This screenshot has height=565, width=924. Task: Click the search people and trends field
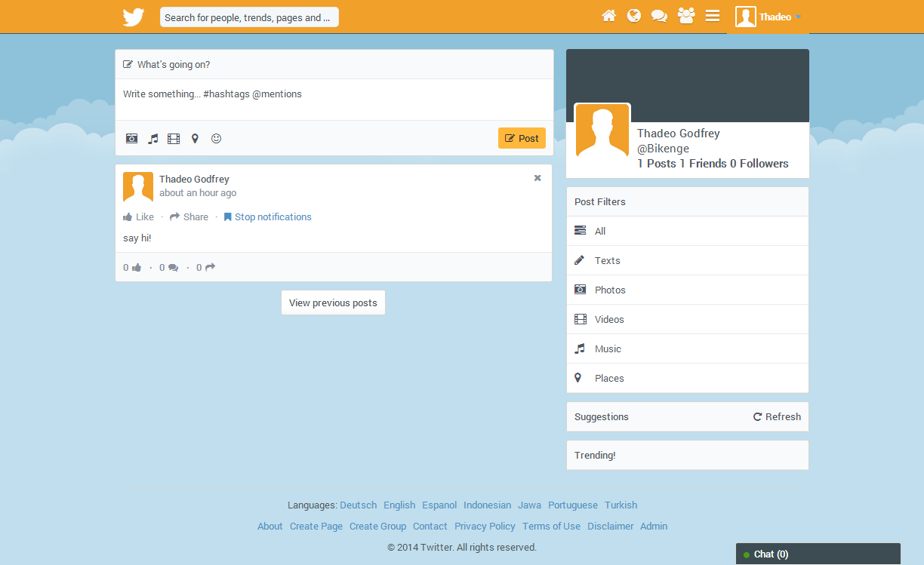tap(249, 17)
